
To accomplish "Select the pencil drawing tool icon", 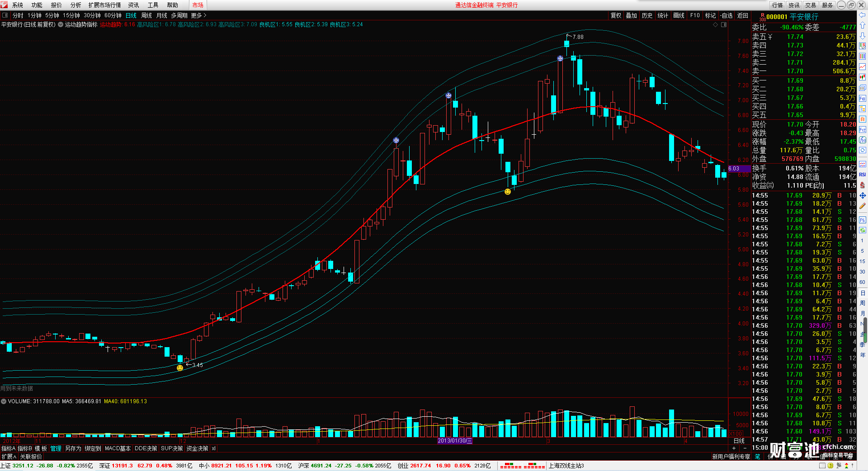I will 863,206.
